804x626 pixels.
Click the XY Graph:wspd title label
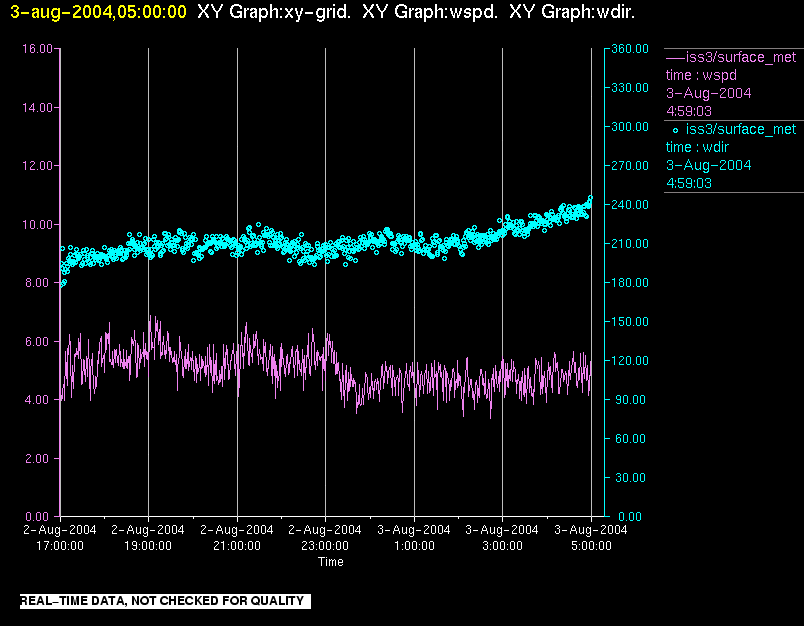[430, 12]
